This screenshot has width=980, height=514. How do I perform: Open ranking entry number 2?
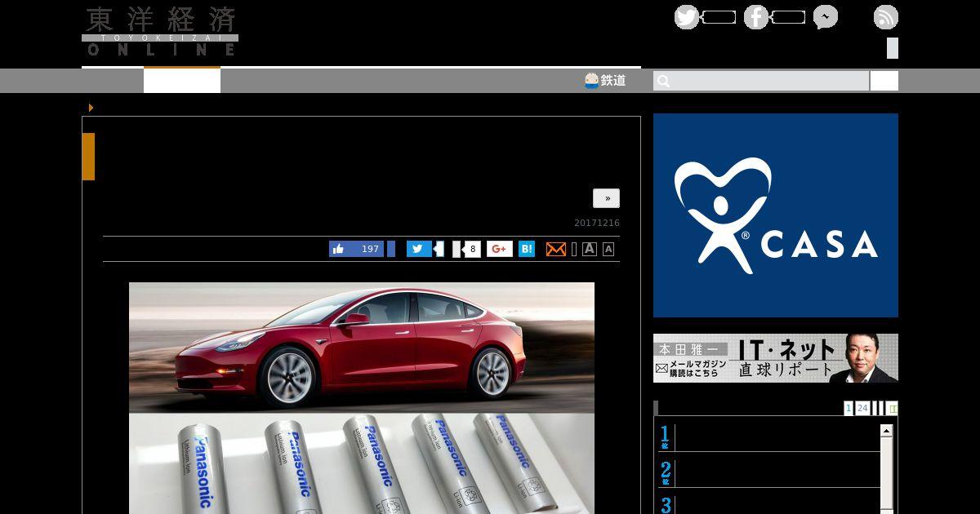(x=768, y=473)
